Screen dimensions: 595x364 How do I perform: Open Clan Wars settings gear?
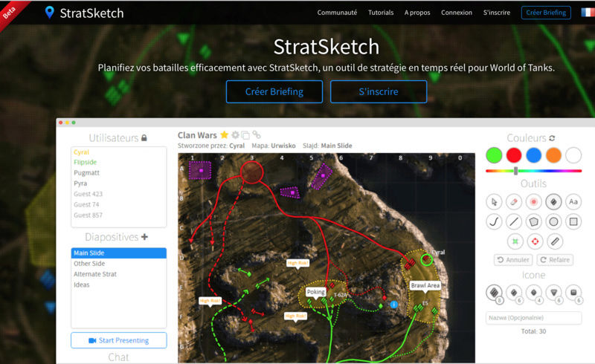coord(236,134)
